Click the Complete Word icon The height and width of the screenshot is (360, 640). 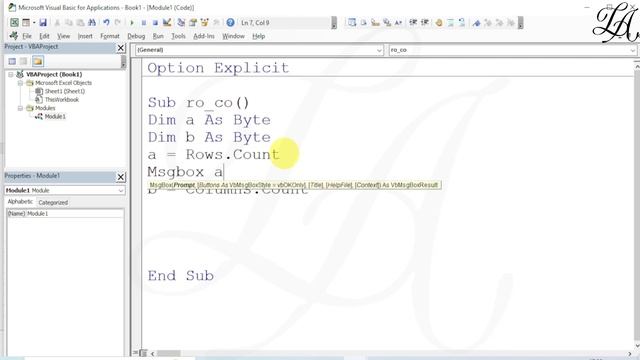pyautogui.click(x=398, y=23)
